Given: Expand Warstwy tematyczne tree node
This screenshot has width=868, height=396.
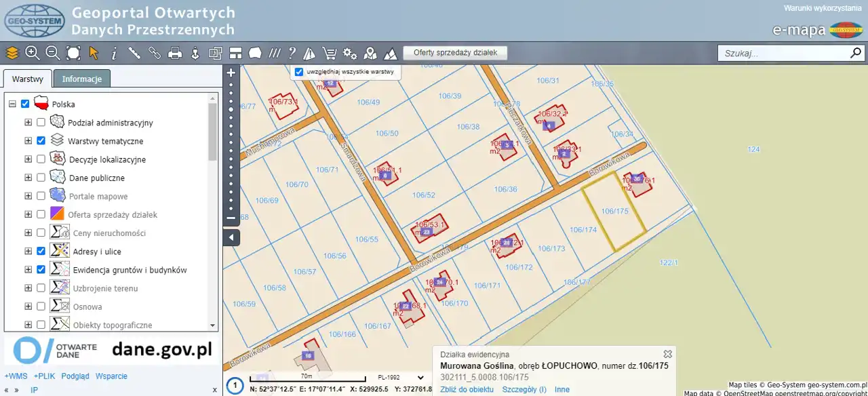Looking at the screenshot, I should tap(28, 140).
